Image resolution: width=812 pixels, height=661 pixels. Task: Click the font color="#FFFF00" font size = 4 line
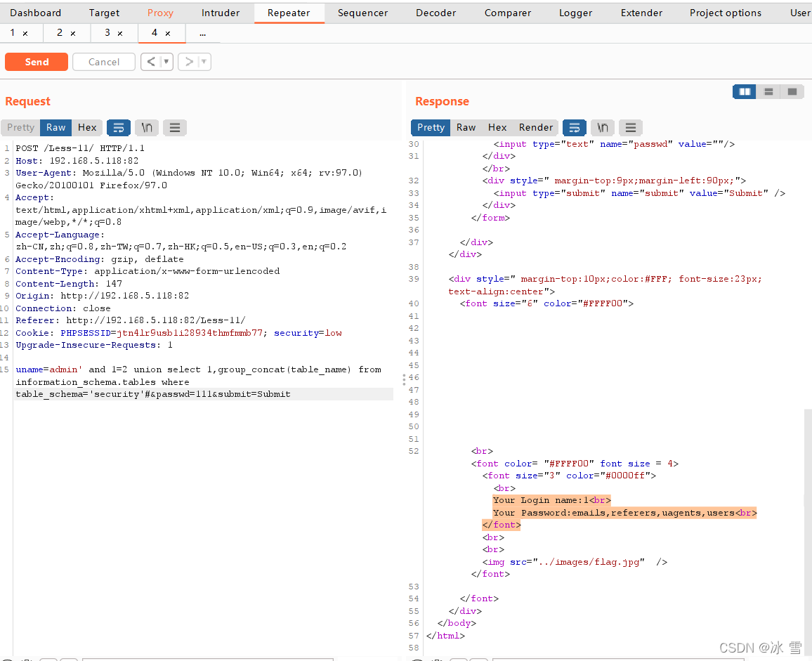point(575,464)
